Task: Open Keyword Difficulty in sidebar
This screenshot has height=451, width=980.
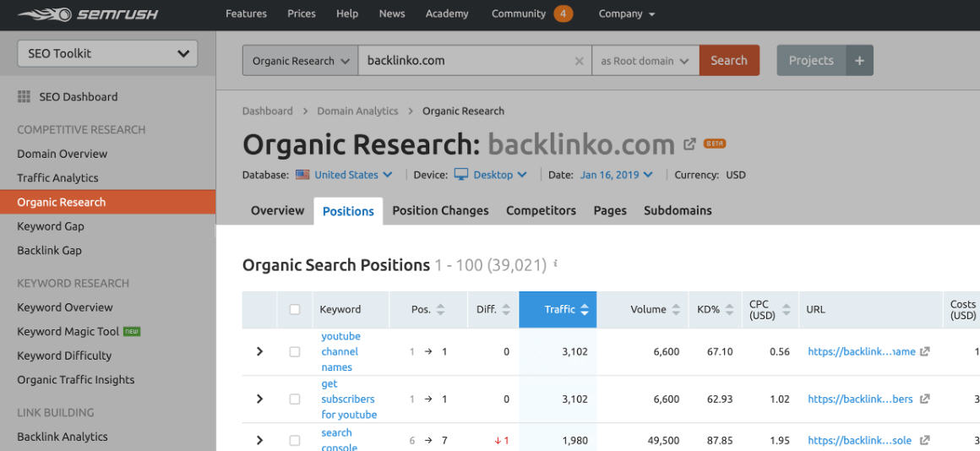Action: [64, 356]
